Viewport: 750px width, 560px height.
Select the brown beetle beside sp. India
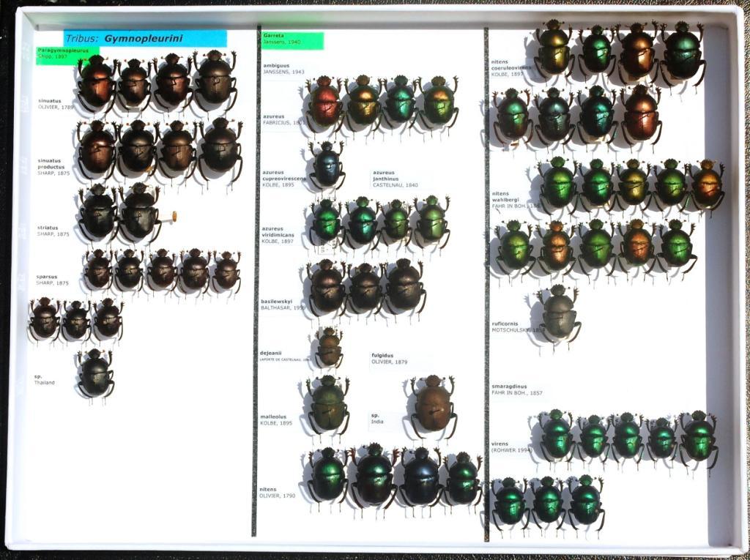(432, 405)
